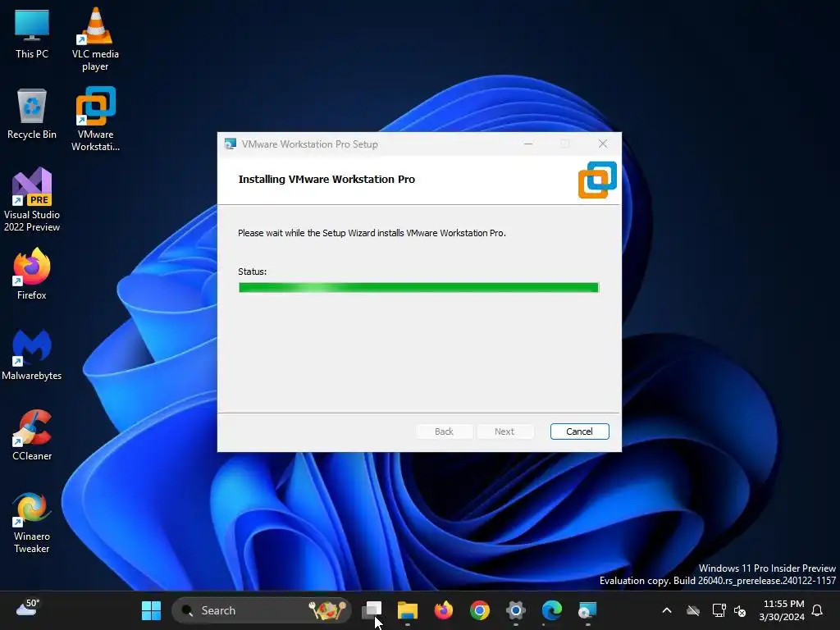Open the notification bell icon
Screen dimensions: 840x630
coord(818,610)
